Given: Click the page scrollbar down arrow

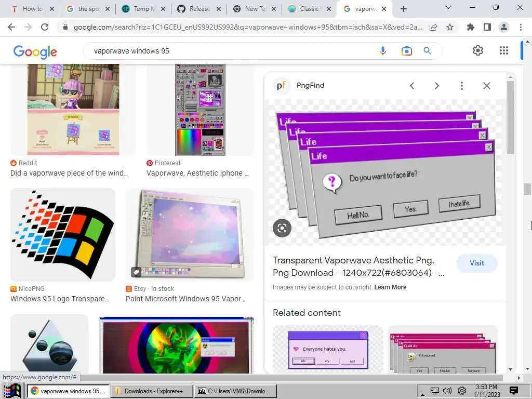Looking at the screenshot, I should pyautogui.click(x=527, y=369).
